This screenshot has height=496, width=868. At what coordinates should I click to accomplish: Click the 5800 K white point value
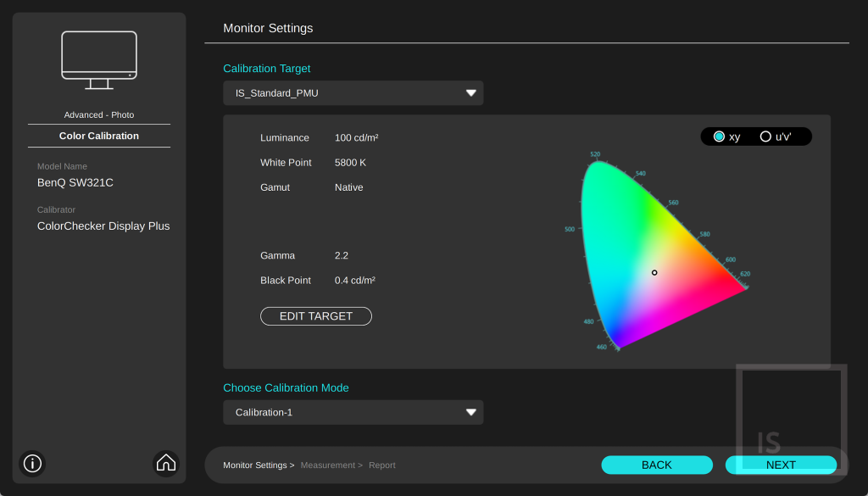[x=350, y=163]
